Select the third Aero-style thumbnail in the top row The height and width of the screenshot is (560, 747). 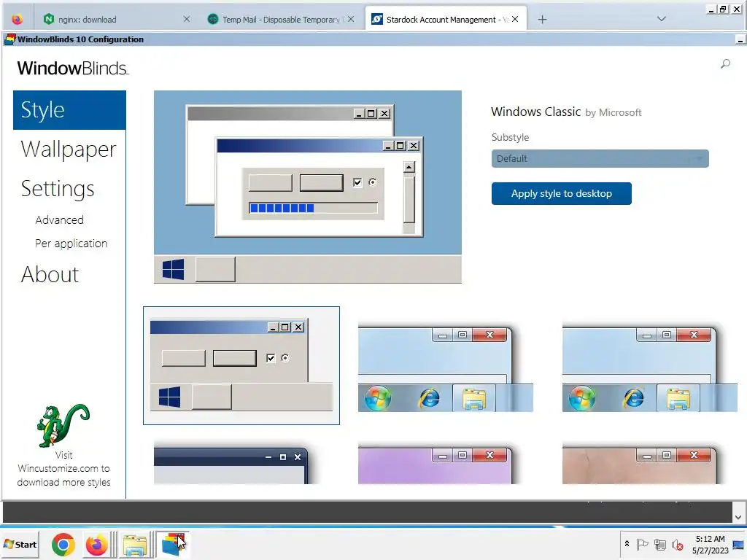[x=649, y=367]
